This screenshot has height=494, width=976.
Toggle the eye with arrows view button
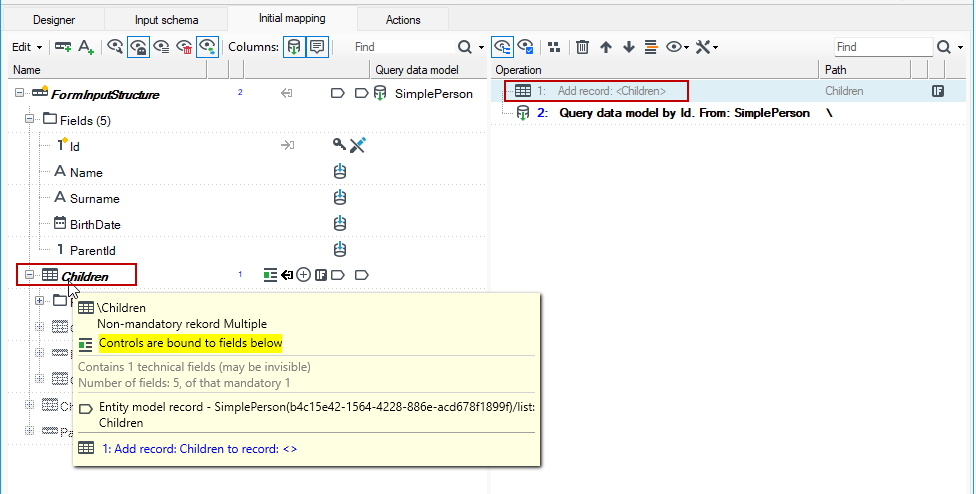[x=207, y=47]
